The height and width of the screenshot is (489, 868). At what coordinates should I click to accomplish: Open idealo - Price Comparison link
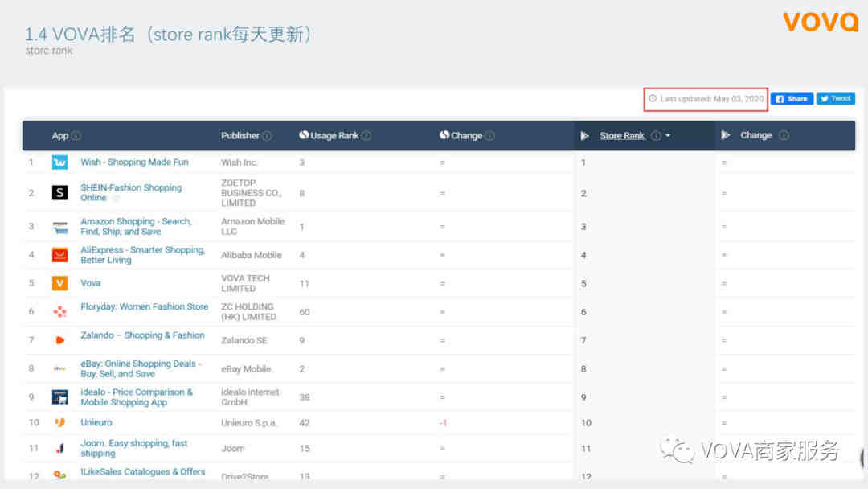coord(137,397)
